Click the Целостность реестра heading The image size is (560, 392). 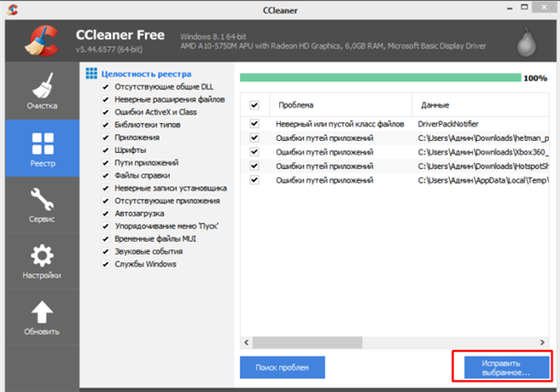pos(147,74)
